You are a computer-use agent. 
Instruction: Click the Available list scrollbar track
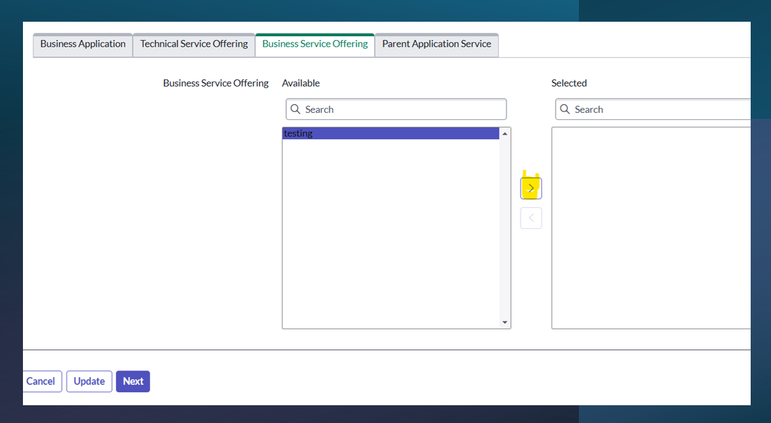[504, 228]
